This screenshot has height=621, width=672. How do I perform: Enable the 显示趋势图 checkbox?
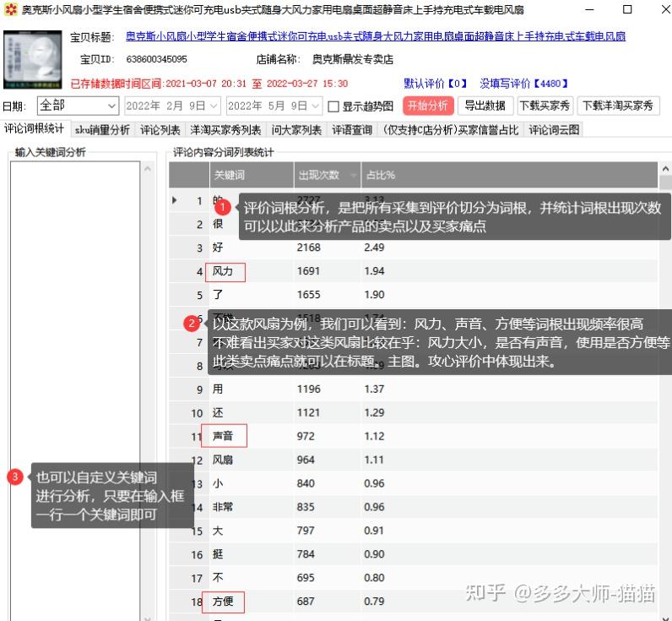[333, 106]
